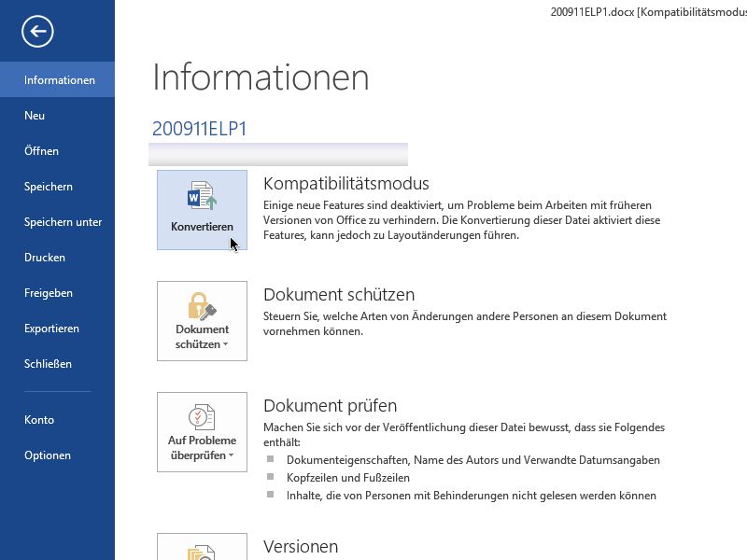747x560 pixels.
Task: Click the Konvertieren button label
Action: click(x=202, y=227)
